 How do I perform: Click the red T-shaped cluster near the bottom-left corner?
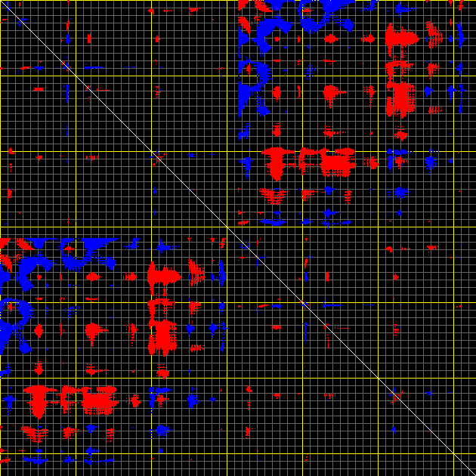click(37, 397)
